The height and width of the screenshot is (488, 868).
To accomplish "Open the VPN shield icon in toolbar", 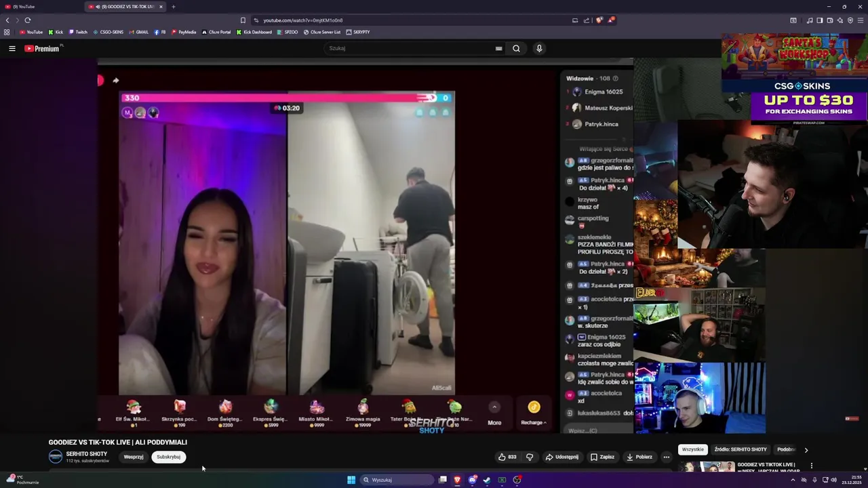I will 850,20.
